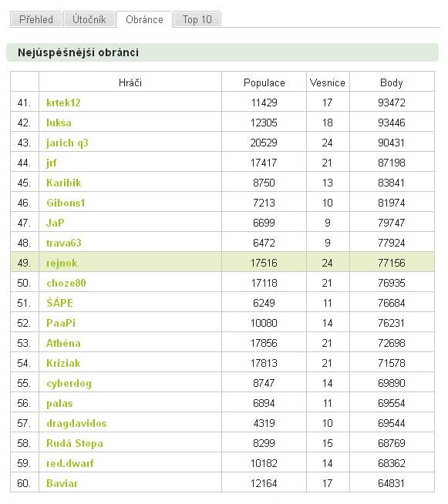Open cyberdog player profile
Screen dimensions: 448x504
coord(69,384)
